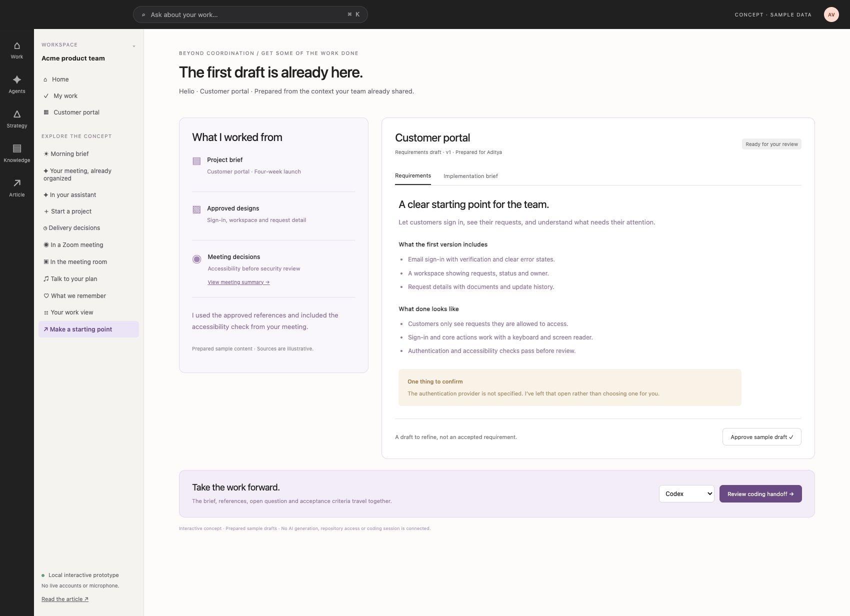The image size is (850, 616).
Task: Open the Codex agent dropdown
Action: tap(686, 494)
